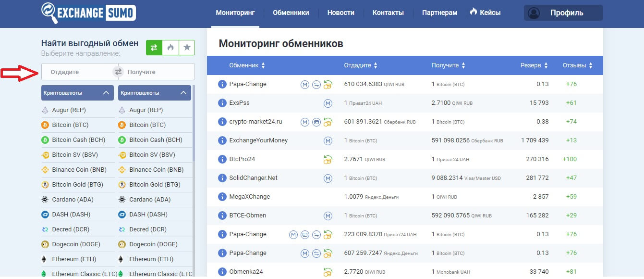Toggle the green exchange-direction mode button

click(x=154, y=48)
